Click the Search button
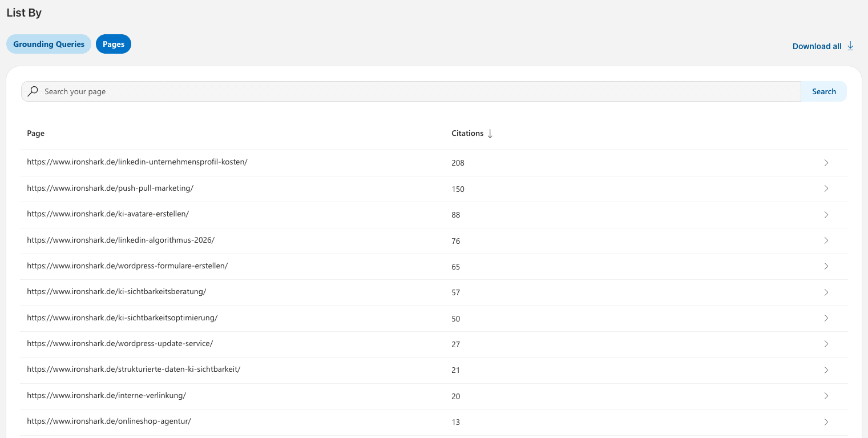This screenshot has height=438, width=868. pyautogui.click(x=824, y=91)
